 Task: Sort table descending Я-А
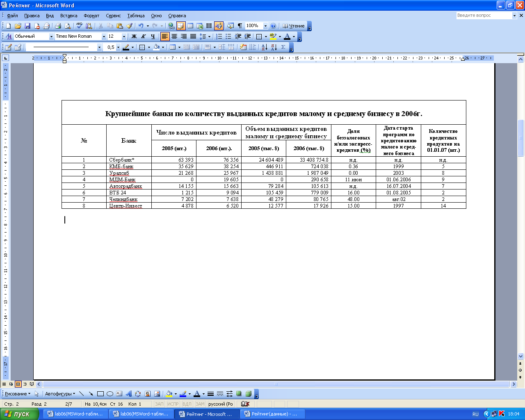(x=274, y=47)
